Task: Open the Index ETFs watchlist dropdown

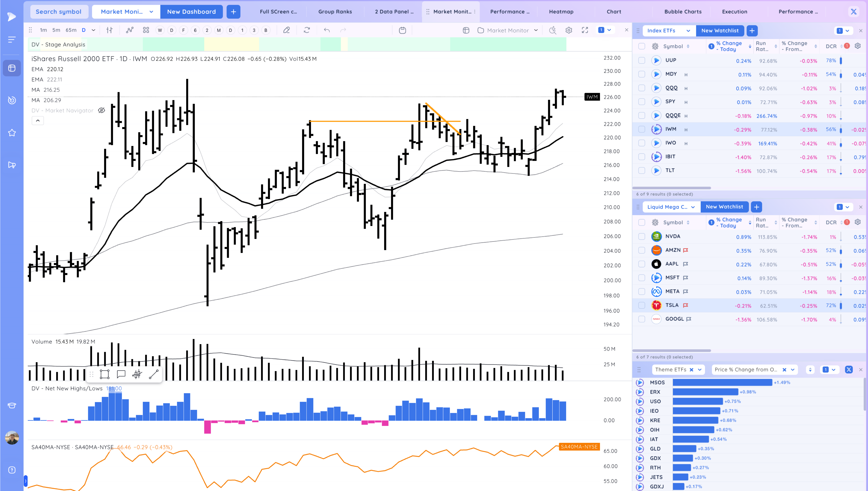Action: point(688,31)
